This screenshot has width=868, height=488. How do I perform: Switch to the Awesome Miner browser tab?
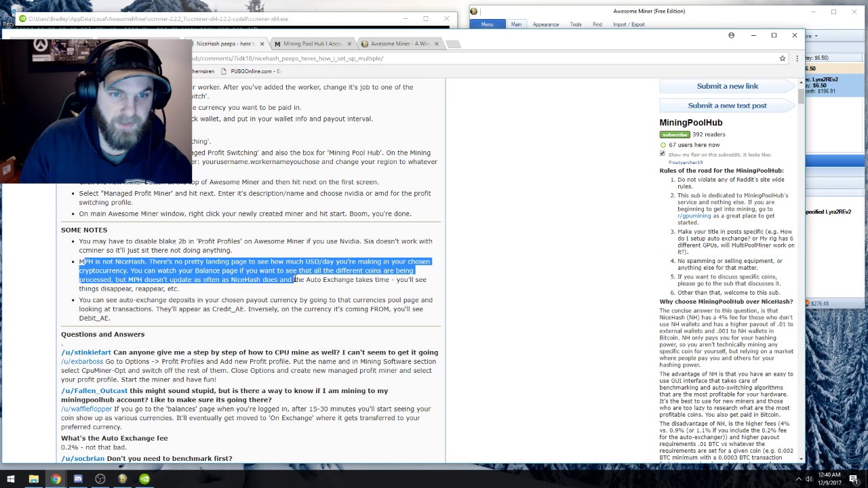tap(399, 44)
